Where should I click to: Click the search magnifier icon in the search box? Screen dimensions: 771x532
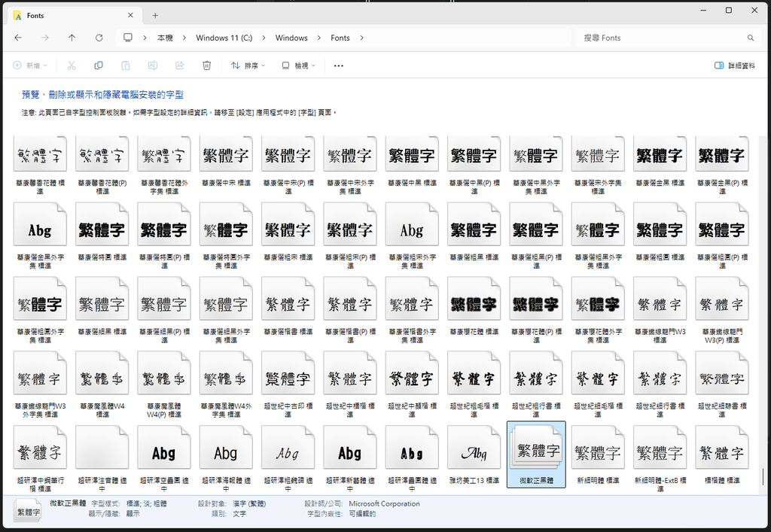[750, 37]
